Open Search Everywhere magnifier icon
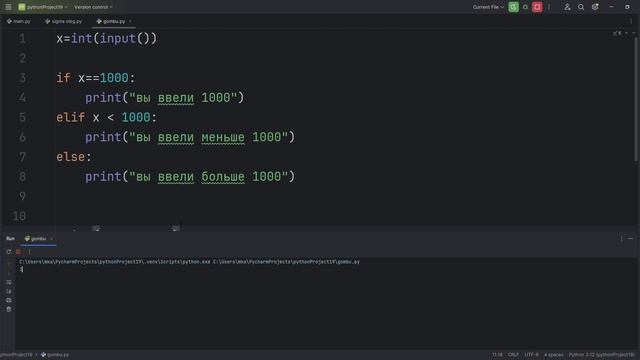 coord(581,7)
